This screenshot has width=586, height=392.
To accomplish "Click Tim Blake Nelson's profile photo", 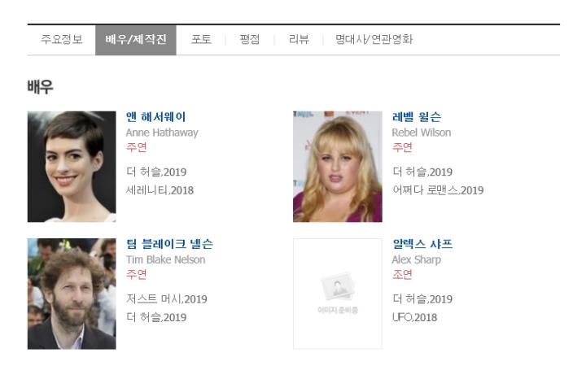I will (x=72, y=294).
